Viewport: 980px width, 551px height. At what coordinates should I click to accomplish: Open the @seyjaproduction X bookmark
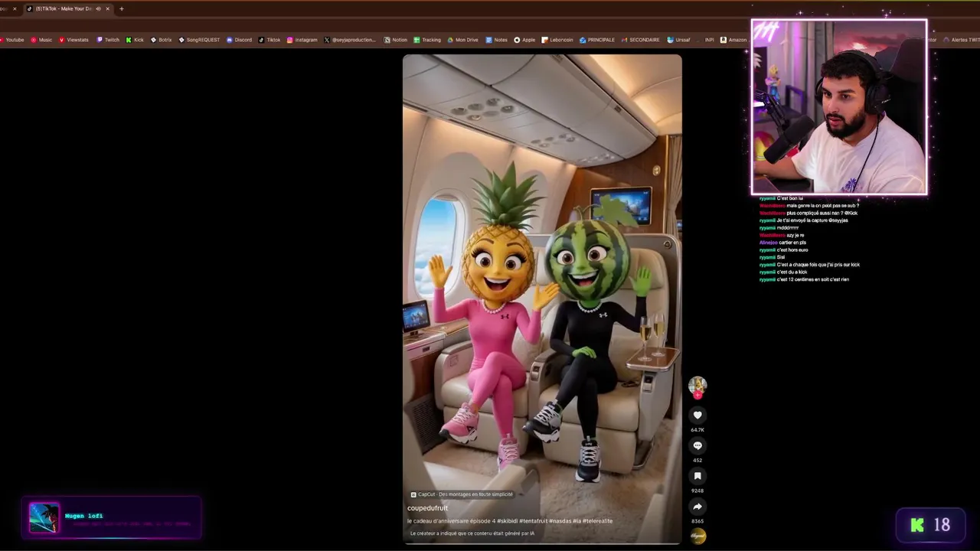point(350,40)
